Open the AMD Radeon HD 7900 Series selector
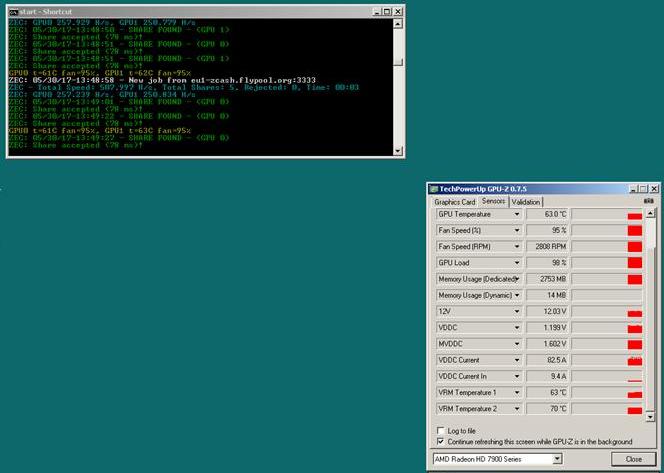Screen dimensions: 664x473 click(x=498, y=459)
